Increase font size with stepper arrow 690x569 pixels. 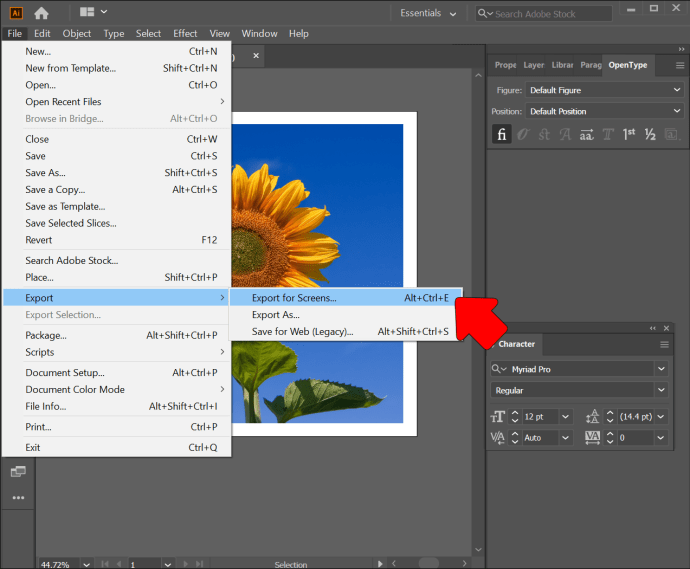[x=516, y=413]
